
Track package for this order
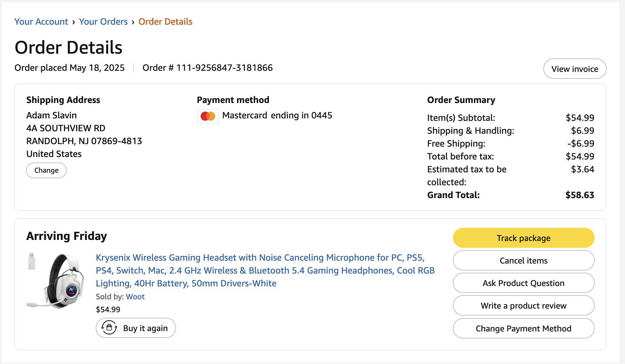[523, 238]
